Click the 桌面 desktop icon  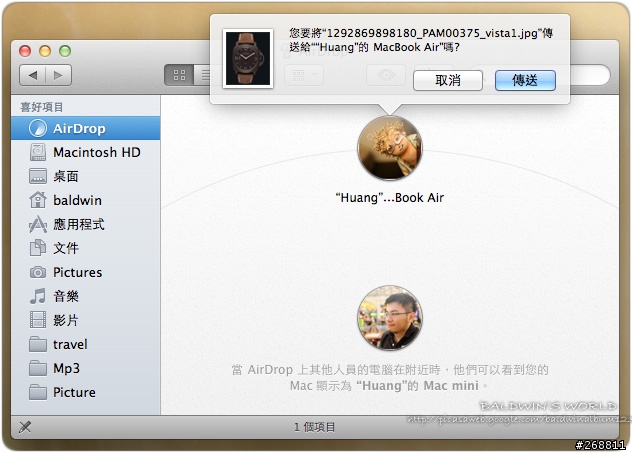coord(38,176)
